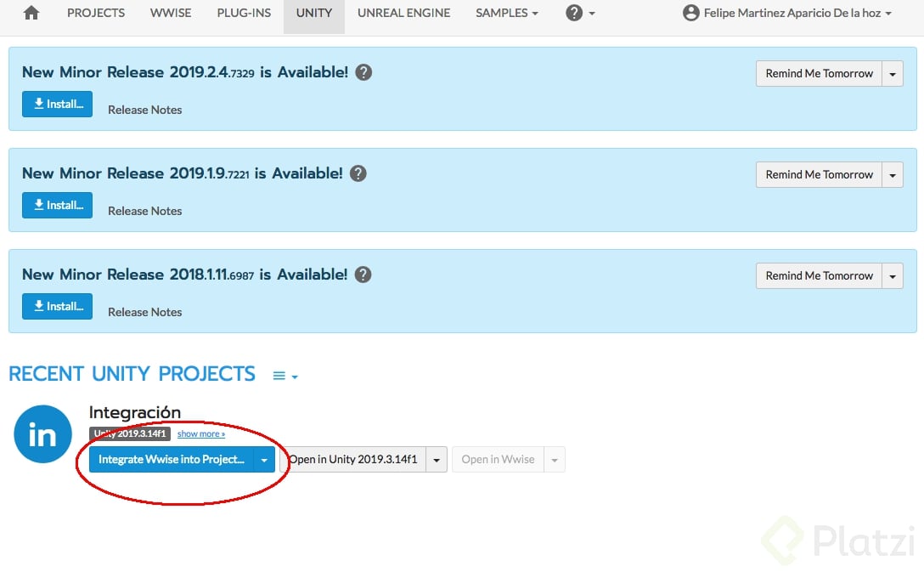Click help icon beside 2019.1.9.7221 release
Screen dimensions: 924x572
click(358, 173)
